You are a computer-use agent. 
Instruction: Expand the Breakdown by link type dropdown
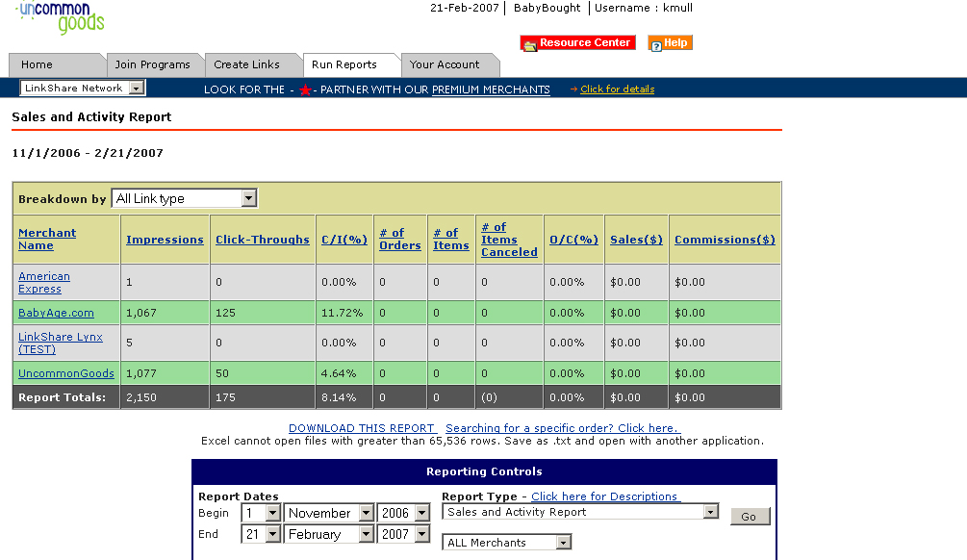pyautogui.click(x=185, y=198)
